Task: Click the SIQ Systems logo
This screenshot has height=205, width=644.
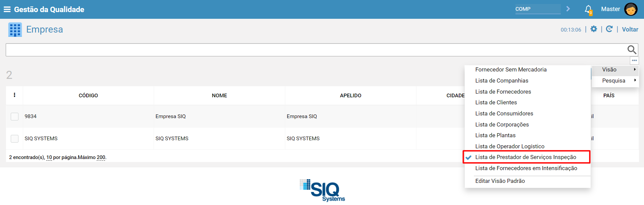Action: tap(323, 190)
